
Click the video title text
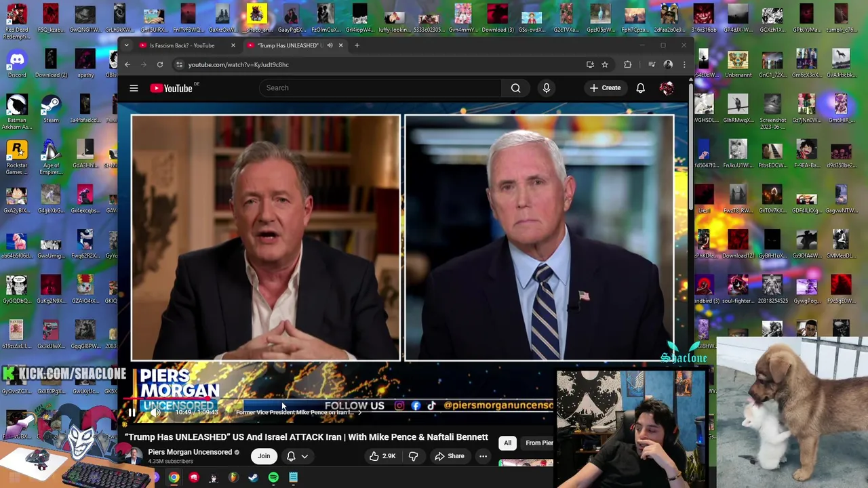coord(307,437)
